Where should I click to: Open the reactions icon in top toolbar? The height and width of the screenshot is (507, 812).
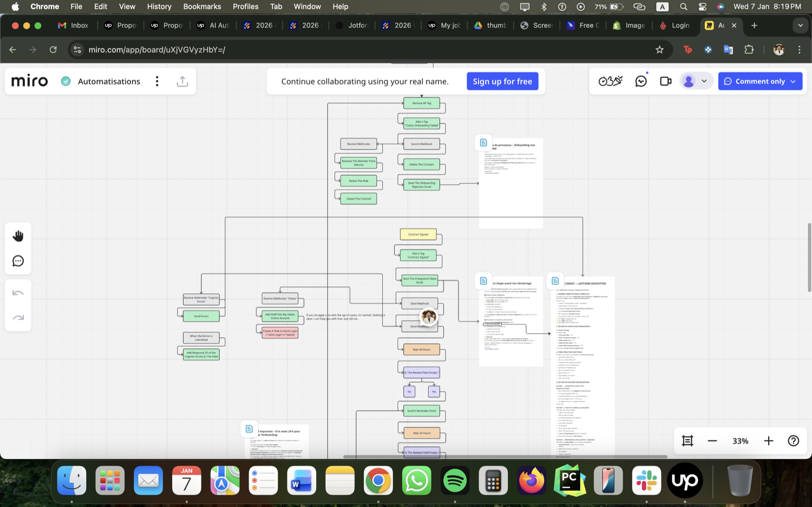(611, 81)
